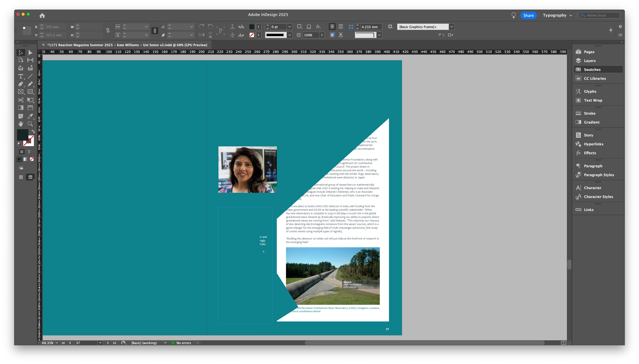Select the Hand tool
639x364 pixels.
tap(21, 124)
